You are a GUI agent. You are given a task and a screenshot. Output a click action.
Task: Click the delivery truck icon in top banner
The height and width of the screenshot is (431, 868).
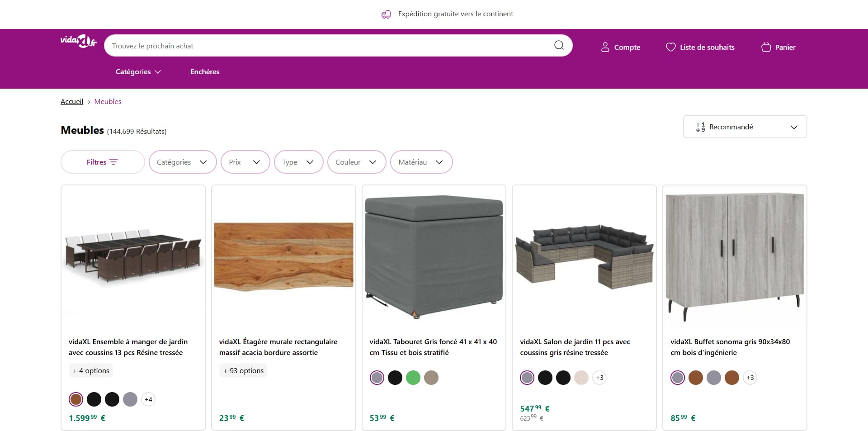386,14
